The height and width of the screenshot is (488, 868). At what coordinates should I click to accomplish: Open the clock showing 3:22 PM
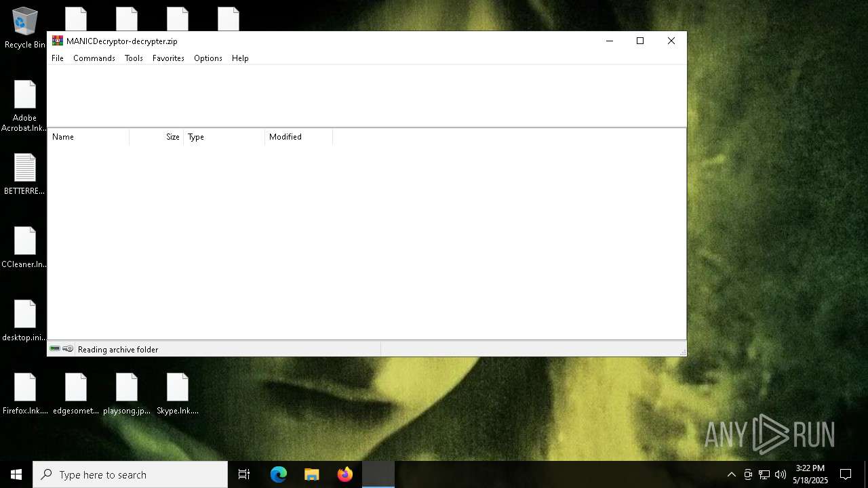tap(810, 474)
